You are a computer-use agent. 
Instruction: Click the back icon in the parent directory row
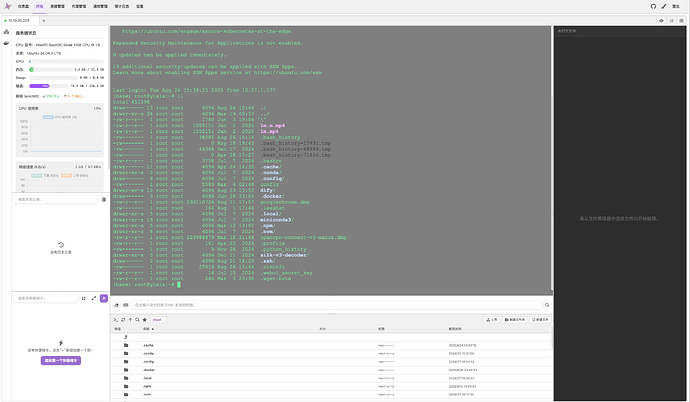[126, 337]
